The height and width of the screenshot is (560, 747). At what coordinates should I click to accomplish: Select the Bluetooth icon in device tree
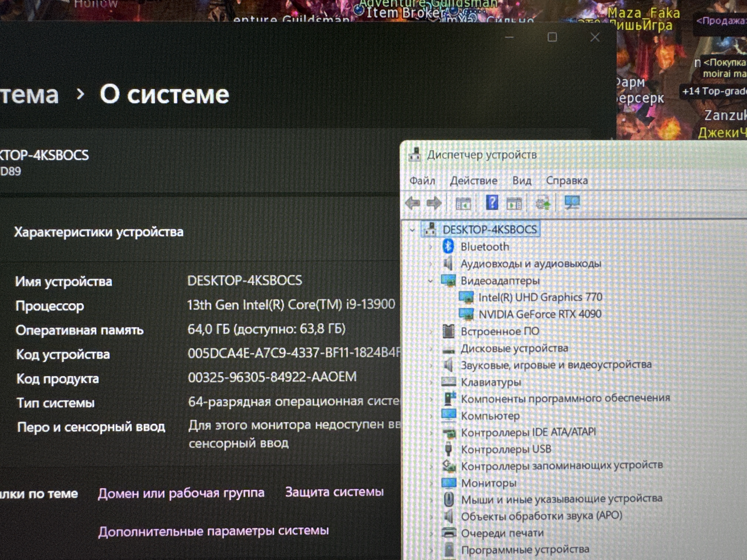pyautogui.click(x=448, y=246)
